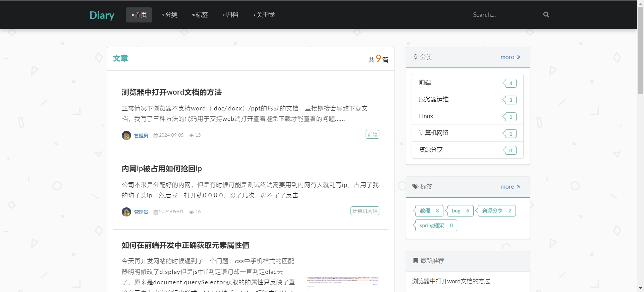Click more link in 分类 panel
This screenshot has width=644, height=292.
507,57
